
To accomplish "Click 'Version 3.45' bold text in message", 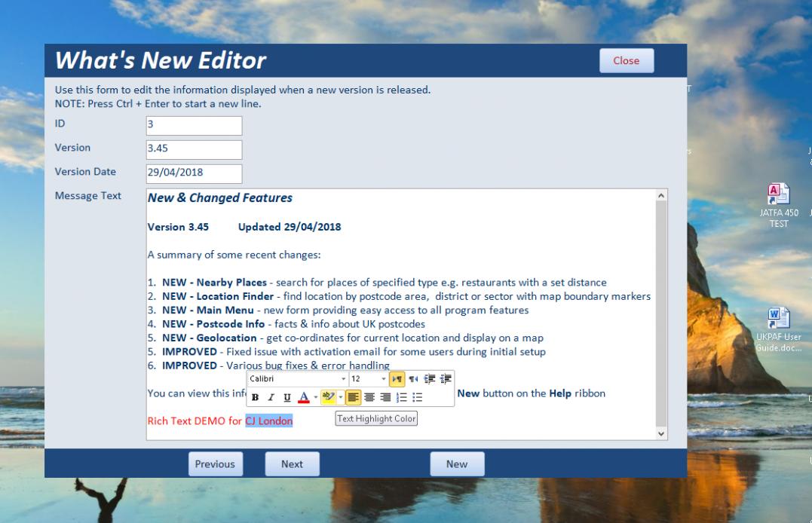I will pos(178,227).
